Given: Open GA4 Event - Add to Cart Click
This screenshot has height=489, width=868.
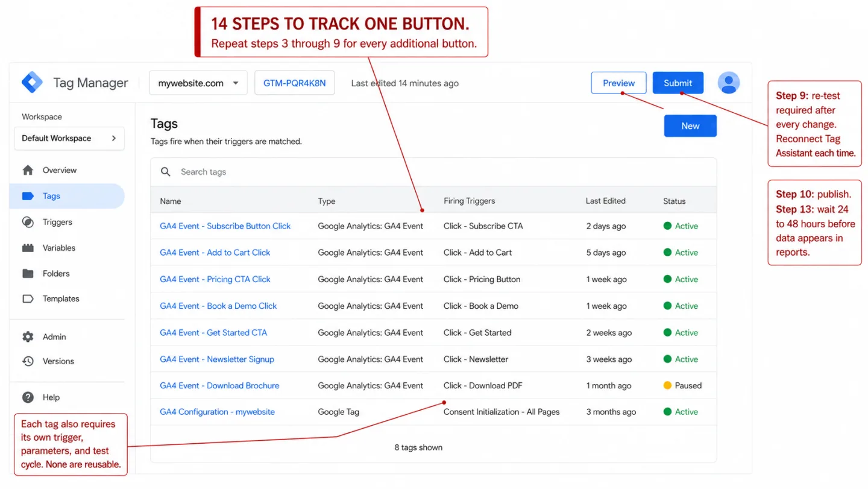Looking at the screenshot, I should pyautogui.click(x=215, y=253).
